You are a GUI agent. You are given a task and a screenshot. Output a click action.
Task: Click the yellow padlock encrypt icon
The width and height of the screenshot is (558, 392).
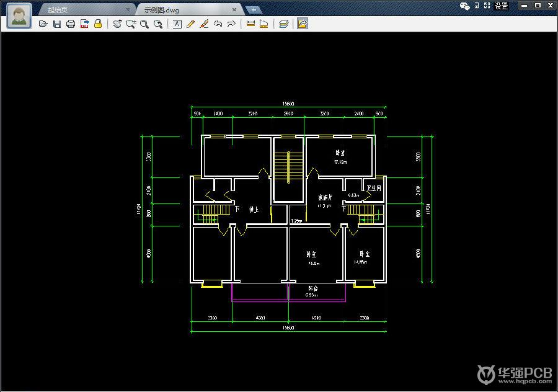click(x=98, y=24)
